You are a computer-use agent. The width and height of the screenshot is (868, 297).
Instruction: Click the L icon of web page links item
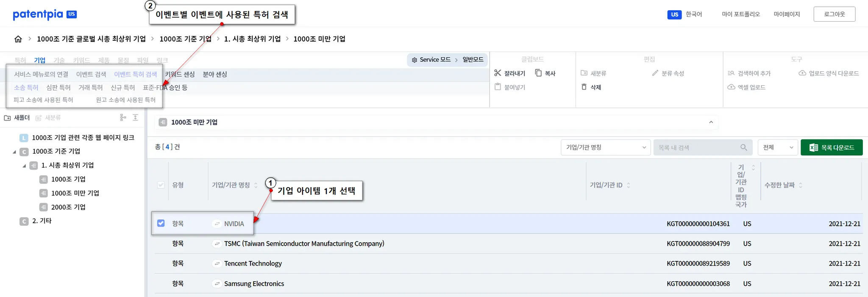coord(24,138)
